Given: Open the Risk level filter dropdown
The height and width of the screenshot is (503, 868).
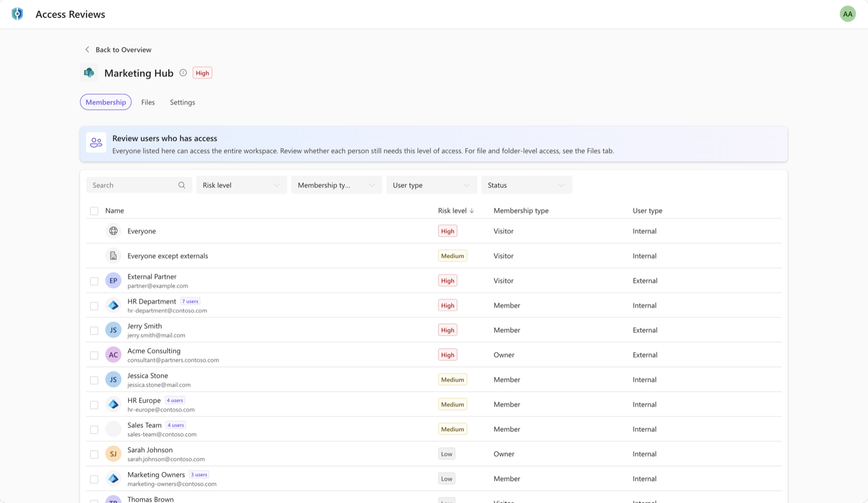Looking at the screenshot, I should tap(241, 185).
